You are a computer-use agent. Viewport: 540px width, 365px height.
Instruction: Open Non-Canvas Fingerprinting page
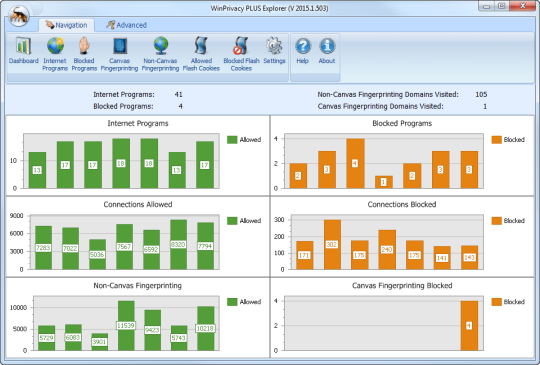pos(160,54)
